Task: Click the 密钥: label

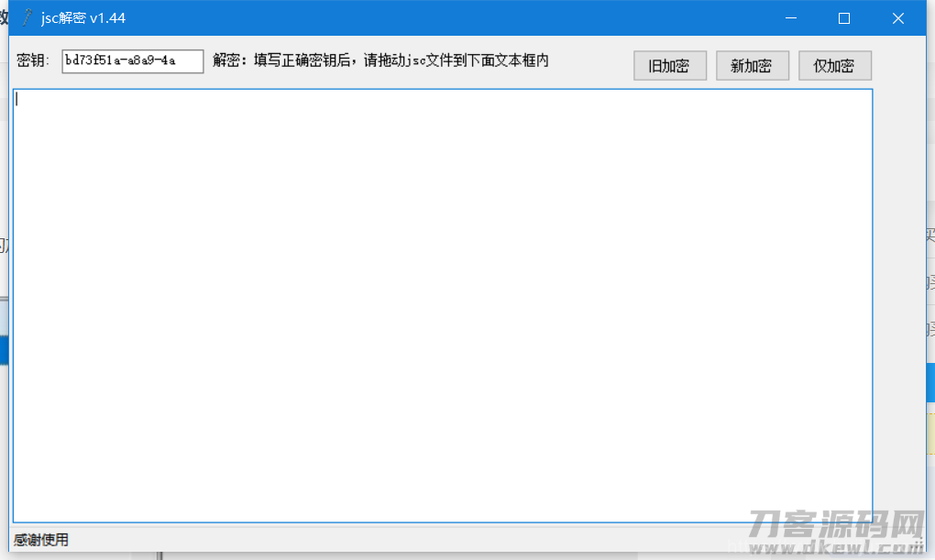Action: pos(33,60)
